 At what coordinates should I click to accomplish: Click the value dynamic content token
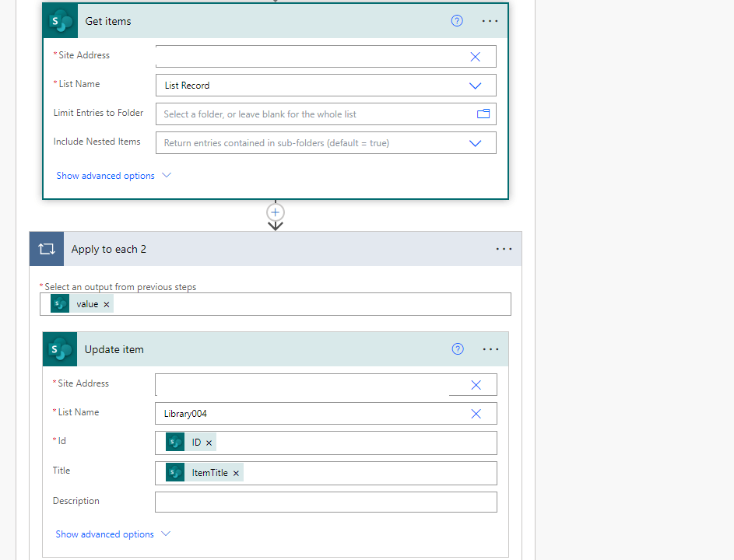pyautogui.click(x=82, y=304)
